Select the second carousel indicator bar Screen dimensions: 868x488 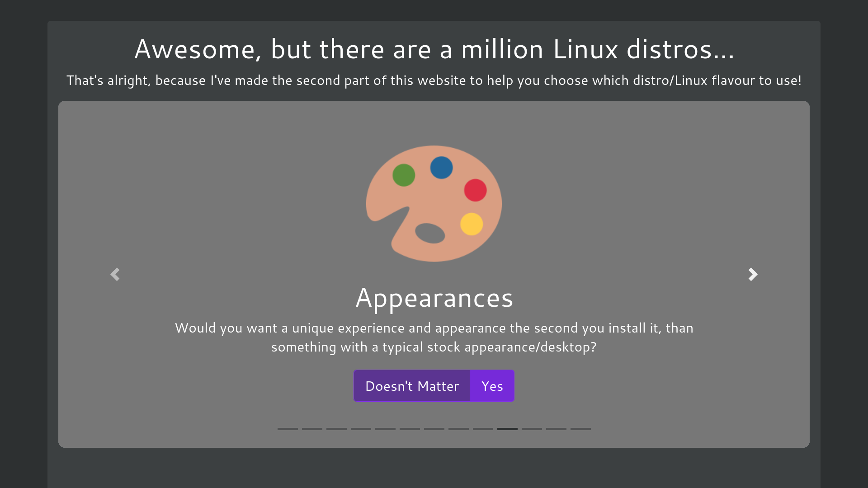pos(312,429)
